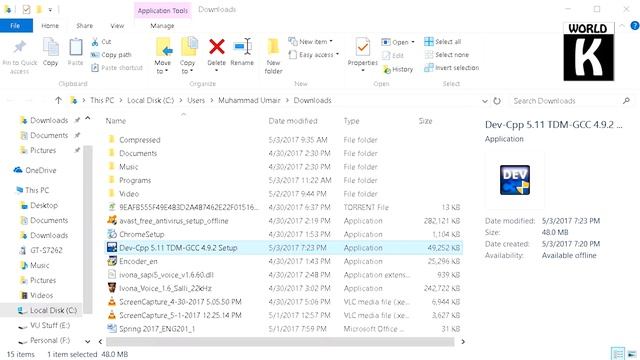The width and height of the screenshot is (640, 360).
Task: Click the Application Tools contextual tab
Action: coord(162,11)
